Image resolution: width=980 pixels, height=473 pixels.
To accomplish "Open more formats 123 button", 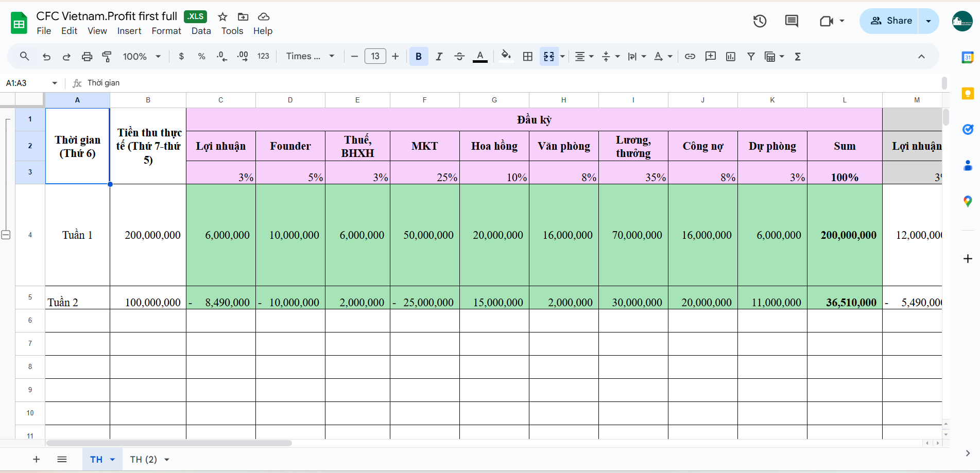I will pyautogui.click(x=263, y=57).
